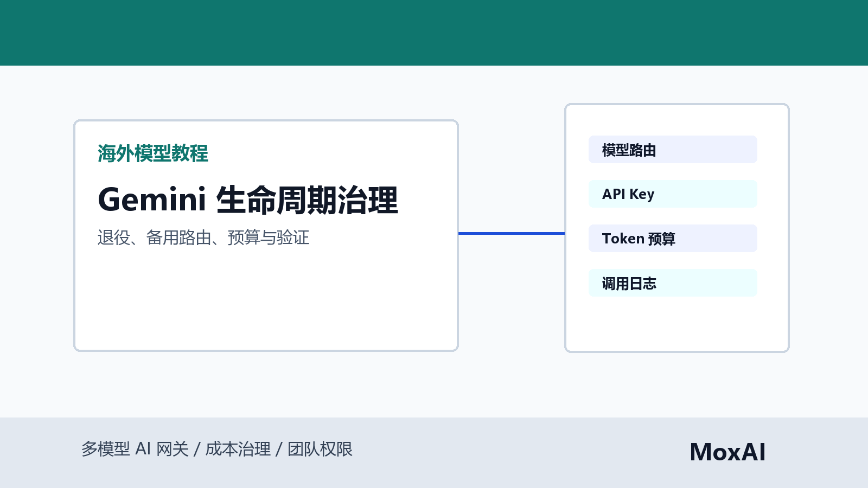The image size is (868, 488).
Task: Click the 团队权限 text in footer
Action: click(x=320, y=449)
